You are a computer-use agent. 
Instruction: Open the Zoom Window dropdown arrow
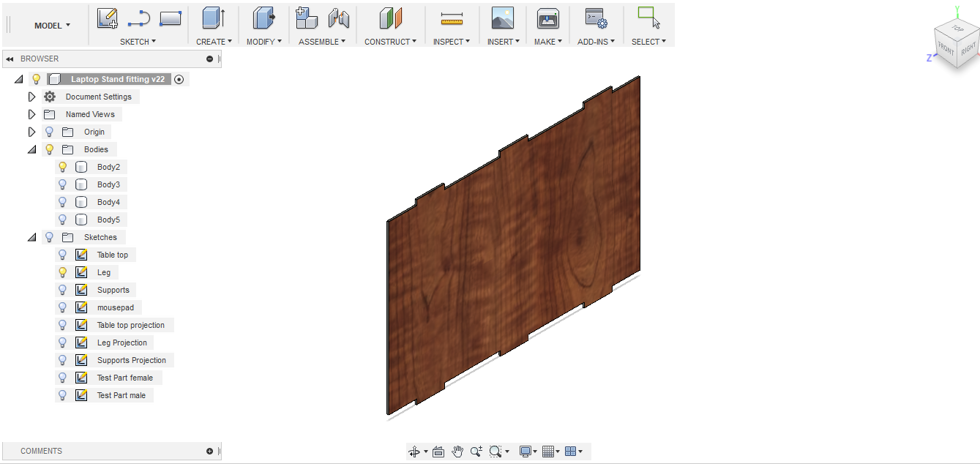click(507, 452)
